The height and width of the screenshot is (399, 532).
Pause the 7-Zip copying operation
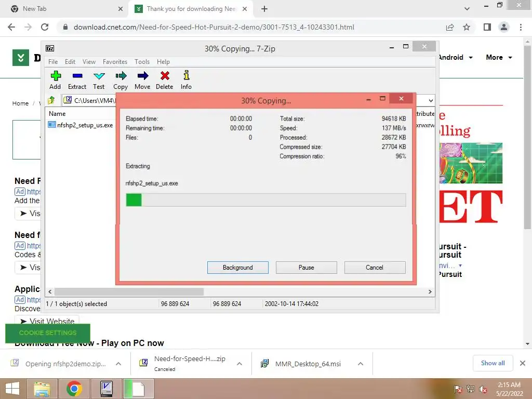(307, 268)
